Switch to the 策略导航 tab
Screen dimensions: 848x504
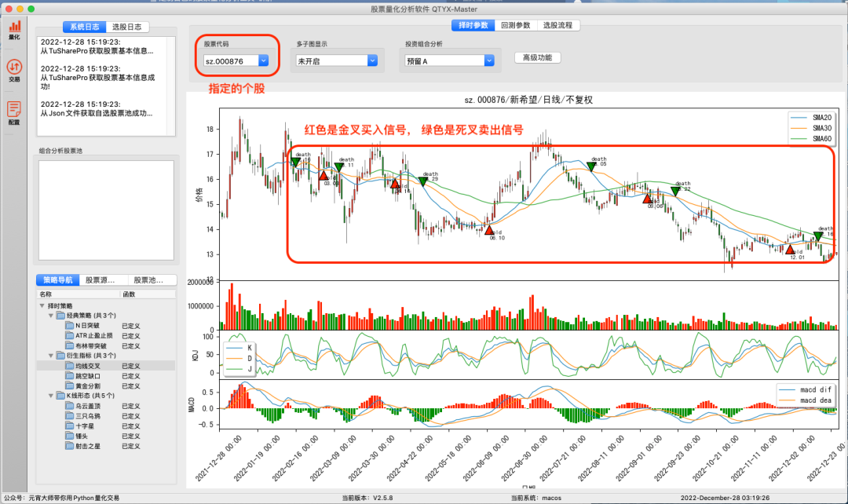58,280
